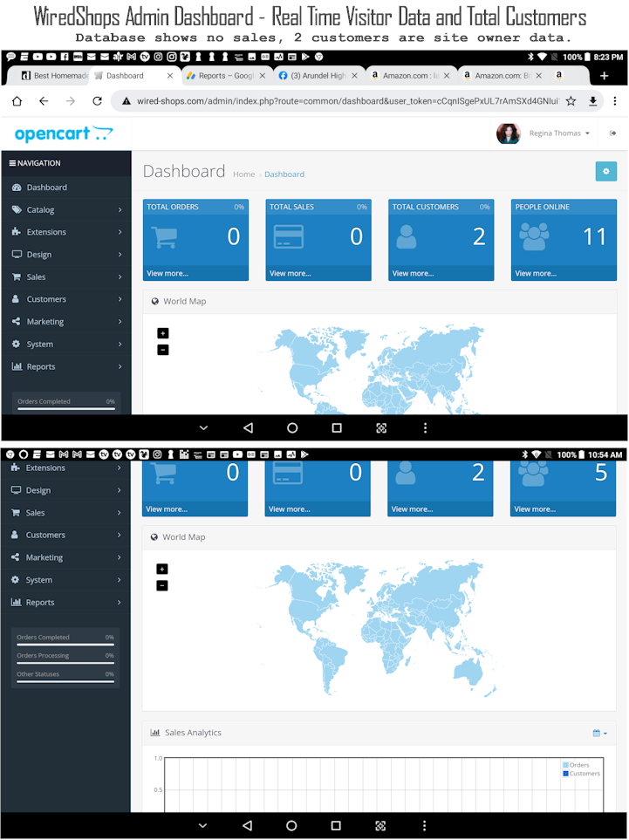The height and width of the screenshot is (840, 629).
Task: Expand Customers in upper screenshot sidebar
Action: (66, 299)
